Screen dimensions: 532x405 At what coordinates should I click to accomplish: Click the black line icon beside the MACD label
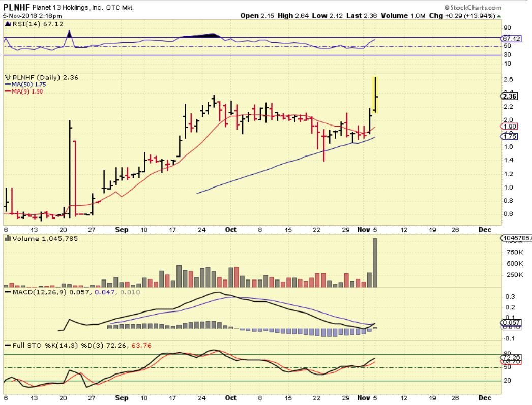(x=8, y=292)
